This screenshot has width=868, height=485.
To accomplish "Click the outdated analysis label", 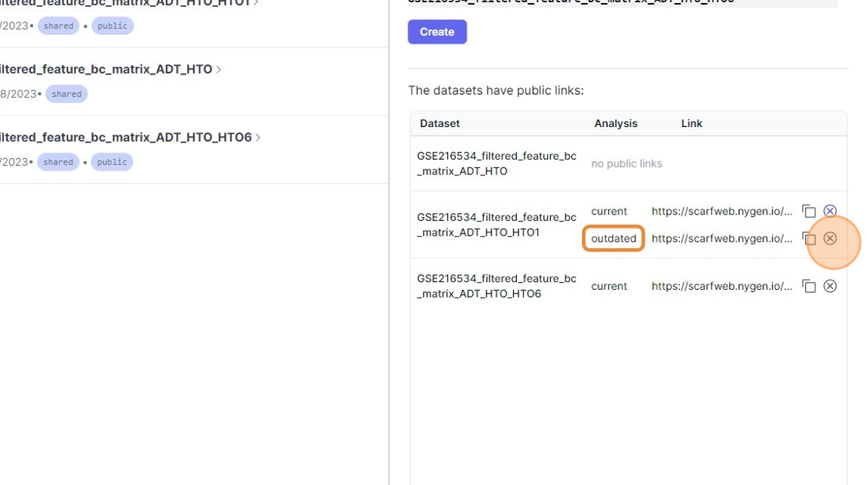I will pyautogui.click(x=613, y=239).
